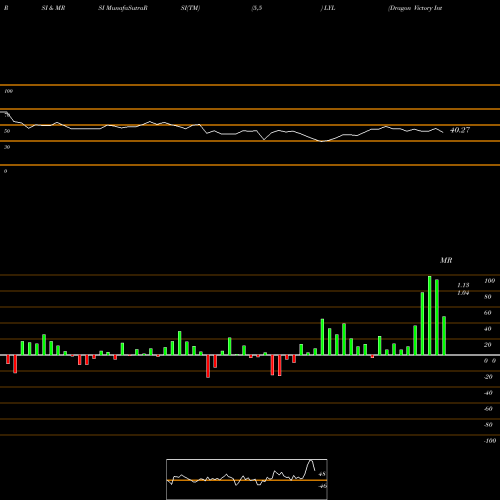Click the -60 label on the MR axis
This screenshot has width=500, height=500.
(488, 409)
